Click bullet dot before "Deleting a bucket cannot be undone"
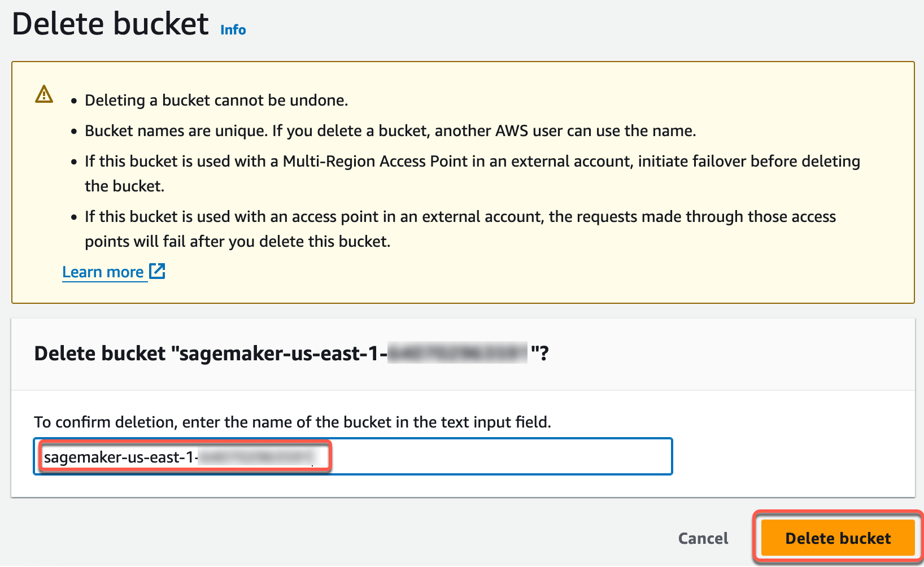Screen dimensions: 924x567 (x=74, y=101)
